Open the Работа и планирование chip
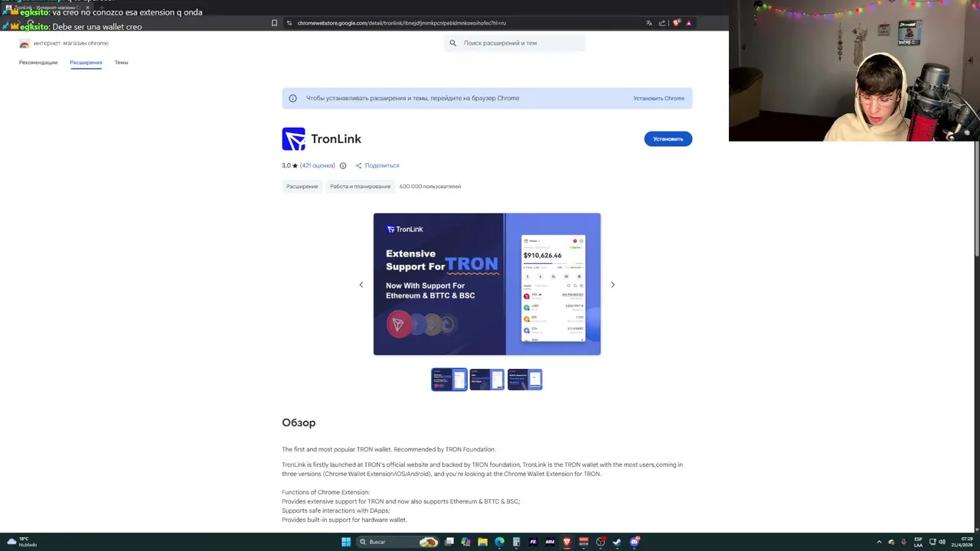 point(360,187)
